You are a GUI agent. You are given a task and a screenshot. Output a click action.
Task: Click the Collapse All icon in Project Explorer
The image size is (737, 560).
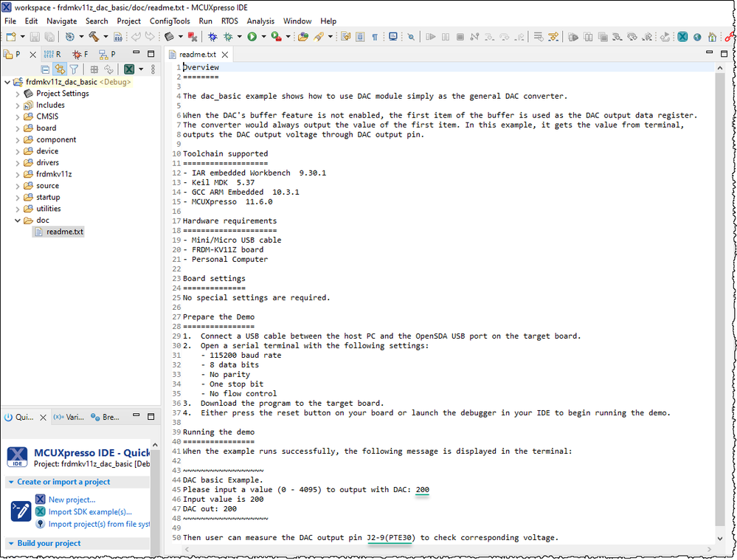45,69
